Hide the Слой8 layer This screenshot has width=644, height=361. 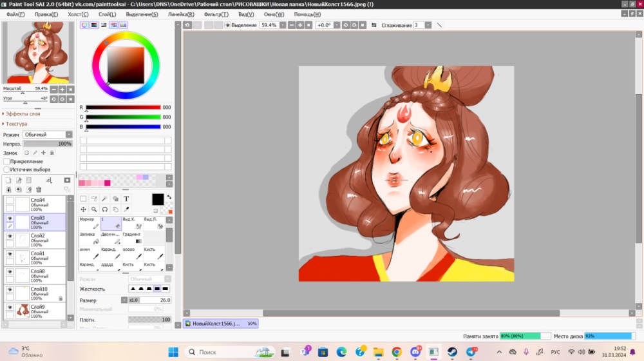(10, 271)
